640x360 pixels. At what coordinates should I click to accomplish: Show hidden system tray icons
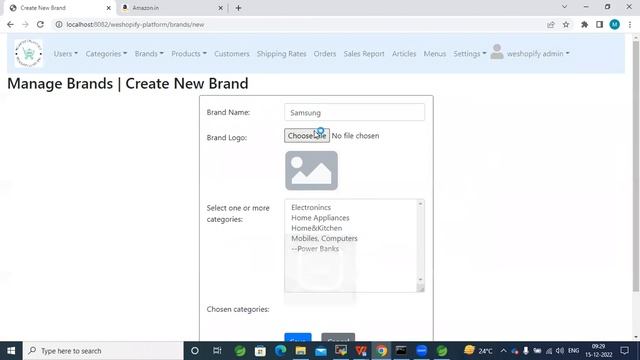pyautogui.click(x=503, y=351)
